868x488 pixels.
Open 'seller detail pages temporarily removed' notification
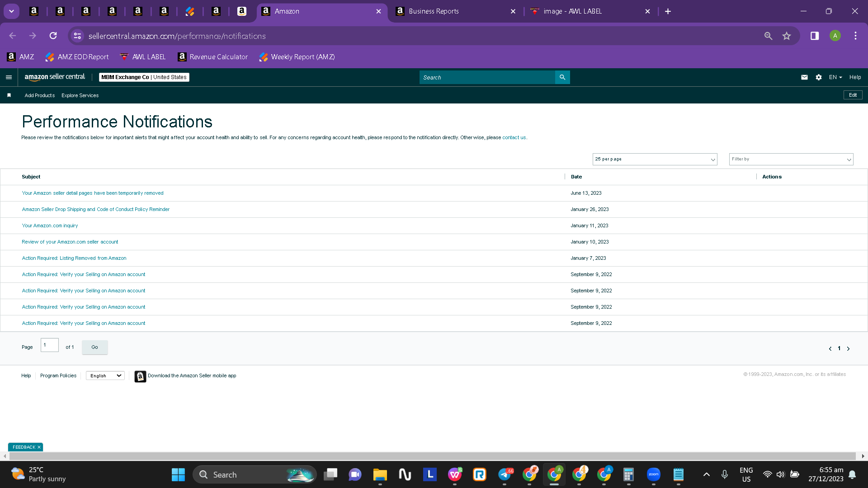coord(93,193)
